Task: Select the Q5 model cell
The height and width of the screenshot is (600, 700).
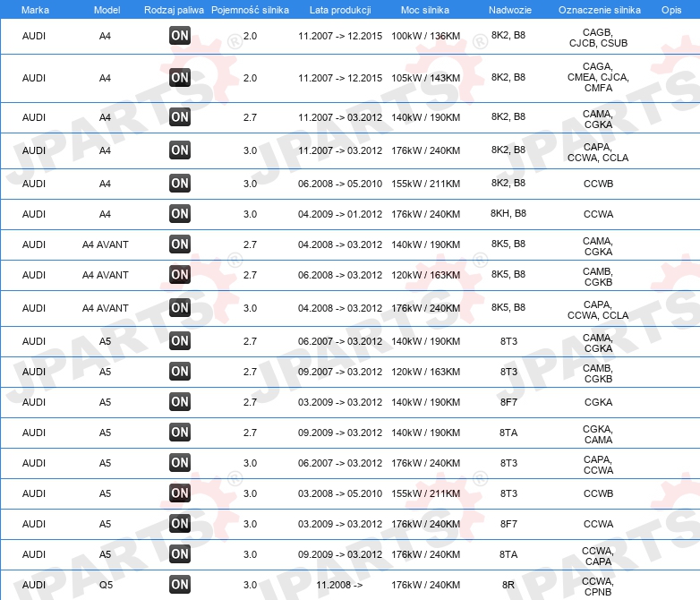Action: pyautogui.click(x=106, y=585)
